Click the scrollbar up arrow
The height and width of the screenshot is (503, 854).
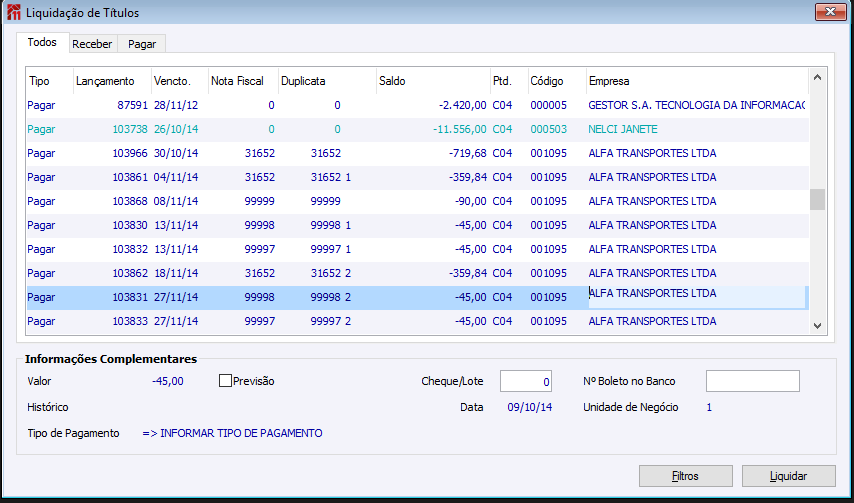817,78
